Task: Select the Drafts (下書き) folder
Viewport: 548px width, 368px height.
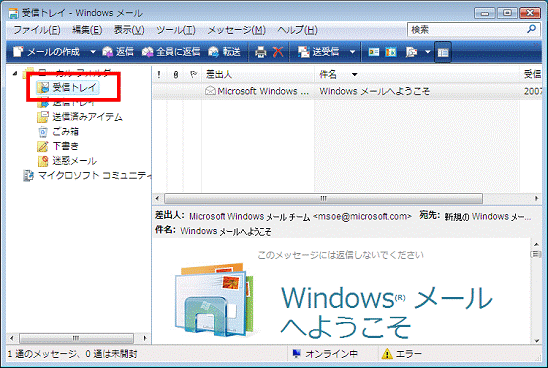Action: click(58, 146)
